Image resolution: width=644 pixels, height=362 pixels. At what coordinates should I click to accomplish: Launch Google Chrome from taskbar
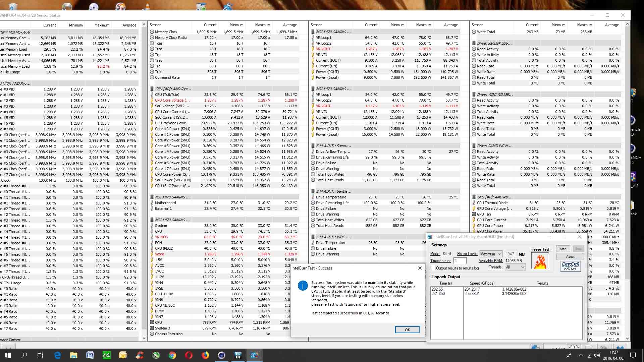coord(172,355)
